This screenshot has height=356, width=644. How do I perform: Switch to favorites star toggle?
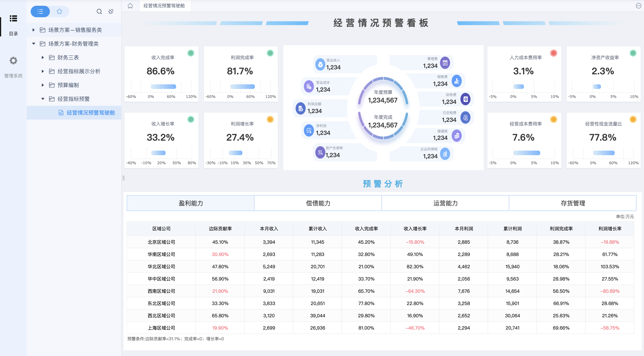59,11
